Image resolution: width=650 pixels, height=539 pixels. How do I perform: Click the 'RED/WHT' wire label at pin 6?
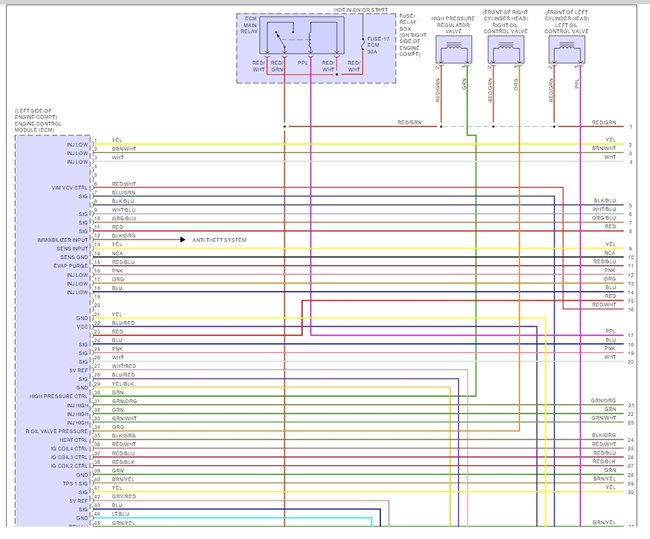(124, 184)
